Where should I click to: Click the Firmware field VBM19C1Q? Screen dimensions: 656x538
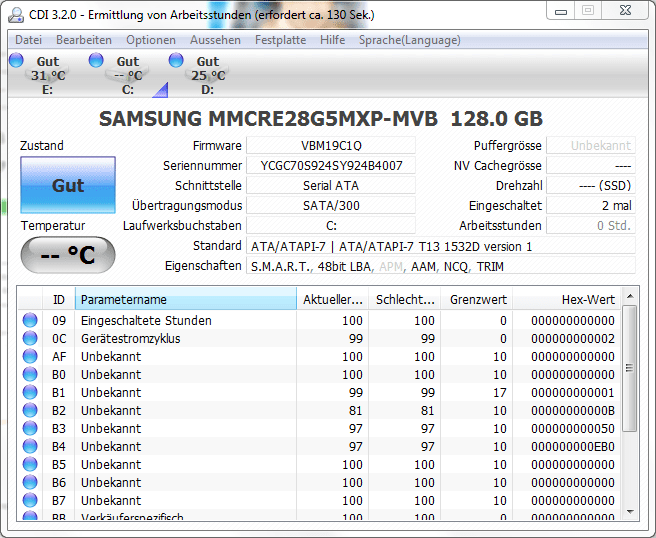[x=331, y=146]
